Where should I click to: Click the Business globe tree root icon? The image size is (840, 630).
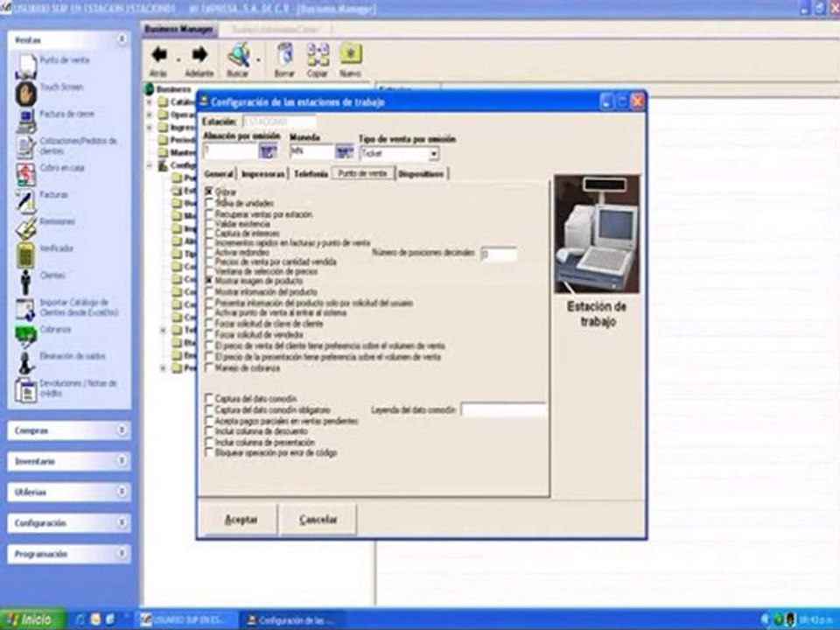tap(150, 89)
